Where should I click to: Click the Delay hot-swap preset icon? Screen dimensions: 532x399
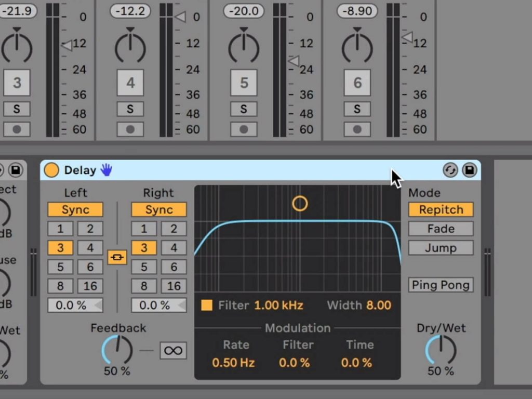pos(450,170)
